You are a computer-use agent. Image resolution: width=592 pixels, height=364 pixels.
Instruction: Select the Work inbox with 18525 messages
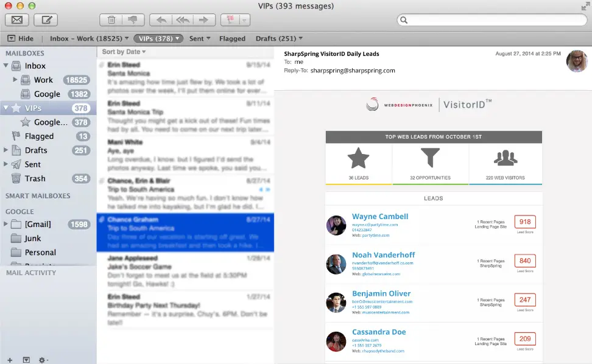[x=48, y=80]
